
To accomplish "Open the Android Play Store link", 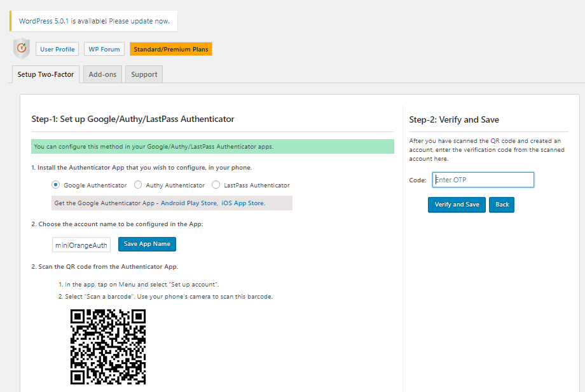I will tap(189, 203).
